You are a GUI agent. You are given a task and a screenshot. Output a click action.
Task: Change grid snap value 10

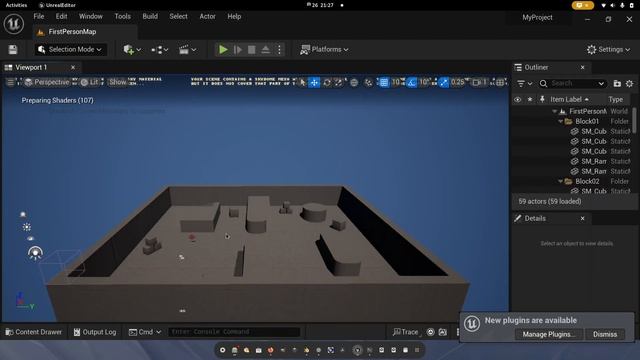click(396, 83)
